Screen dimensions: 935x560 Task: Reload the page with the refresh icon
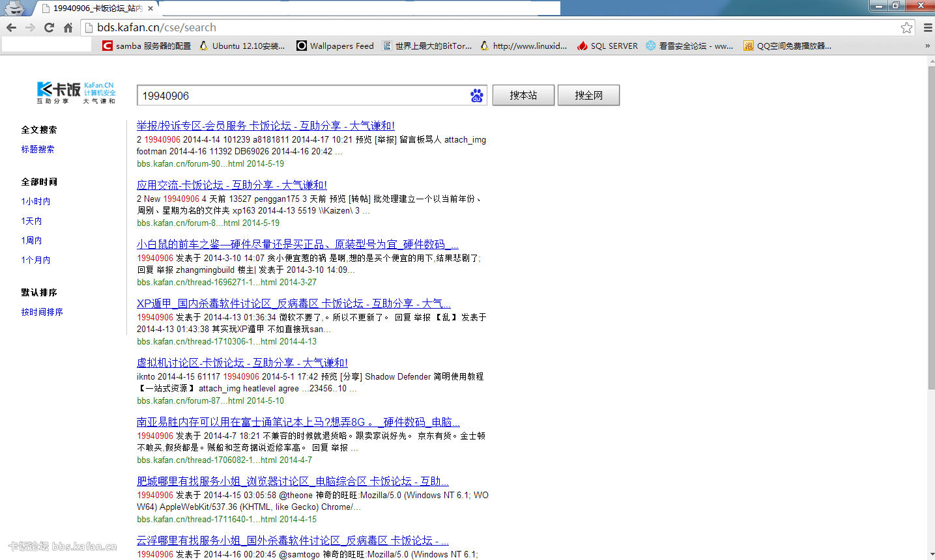click(x=49, y=27)
